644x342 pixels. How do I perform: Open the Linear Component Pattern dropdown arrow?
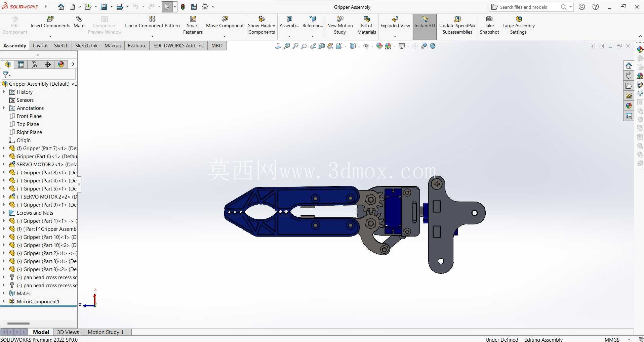pyautogui.click(x=152, y=36)
